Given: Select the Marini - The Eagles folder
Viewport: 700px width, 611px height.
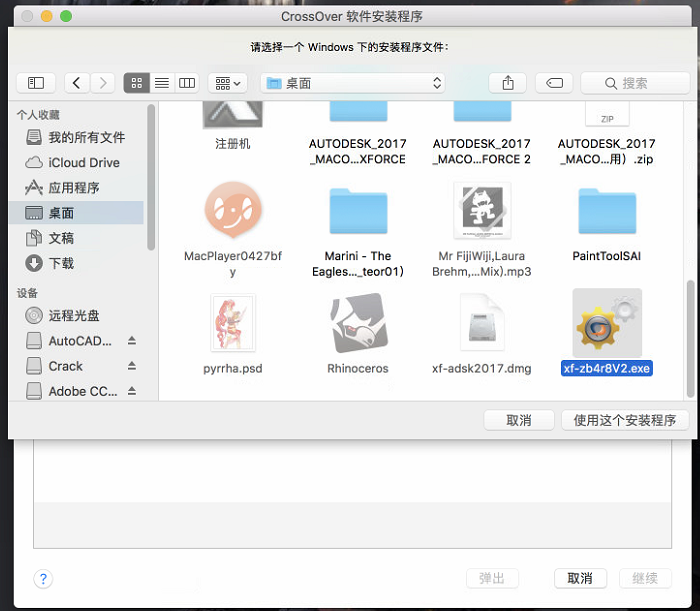Looking at the screenshot, I should [358, 211].
